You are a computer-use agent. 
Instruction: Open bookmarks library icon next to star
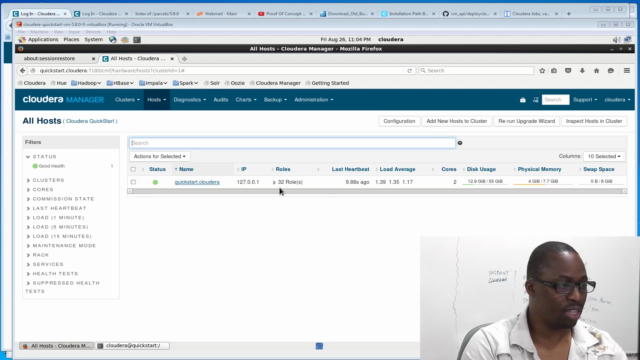(x=554, y=71)
